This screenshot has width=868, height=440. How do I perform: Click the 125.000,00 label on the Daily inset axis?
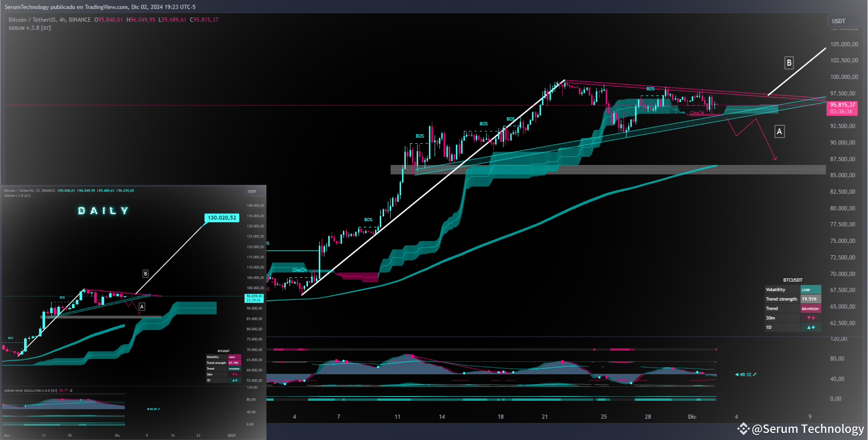point(255,236)
